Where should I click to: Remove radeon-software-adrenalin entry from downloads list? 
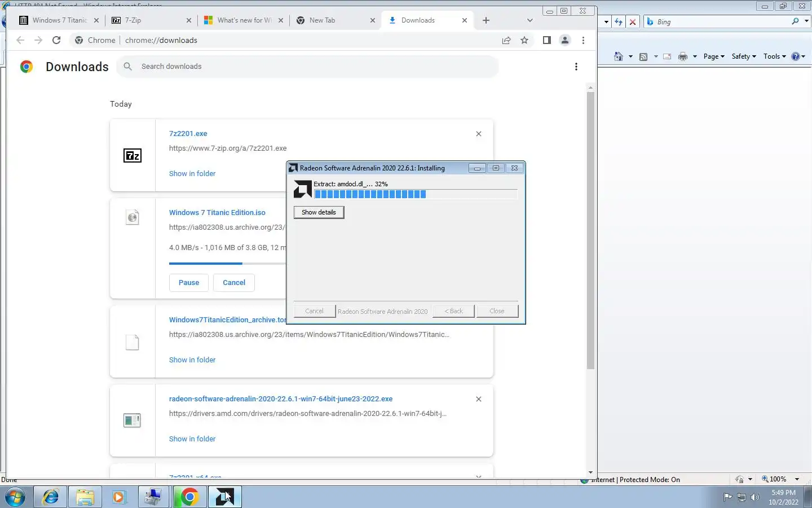point(479,399)
